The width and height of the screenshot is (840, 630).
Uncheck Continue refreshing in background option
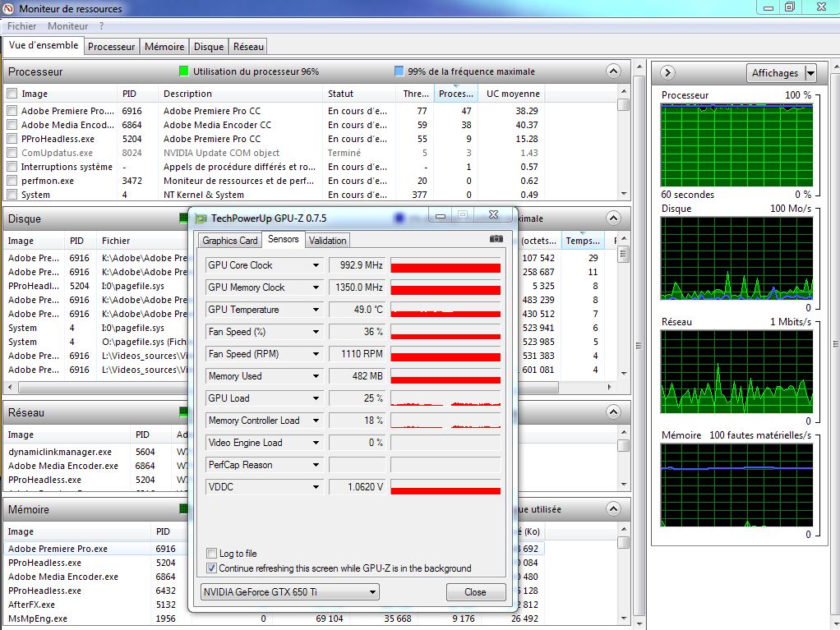click(x=211, y=568)
